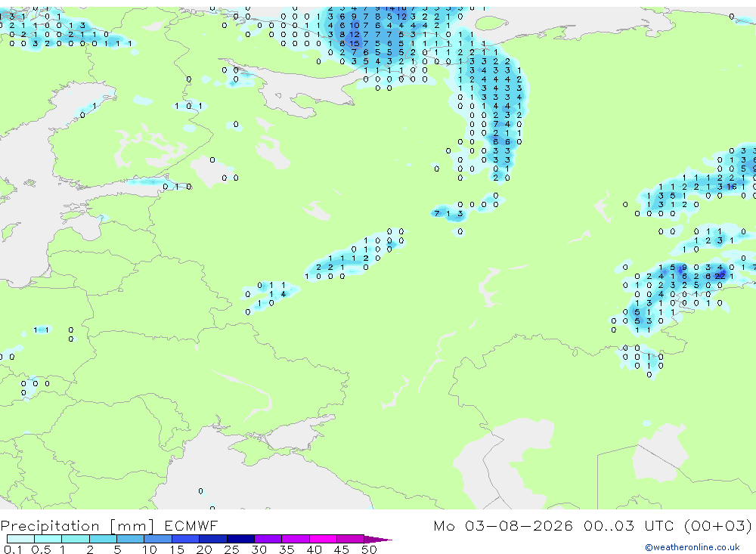This screenshot has width=756, height=554.
Task: Click the '30' legend scale label
Action: (259, 549)
